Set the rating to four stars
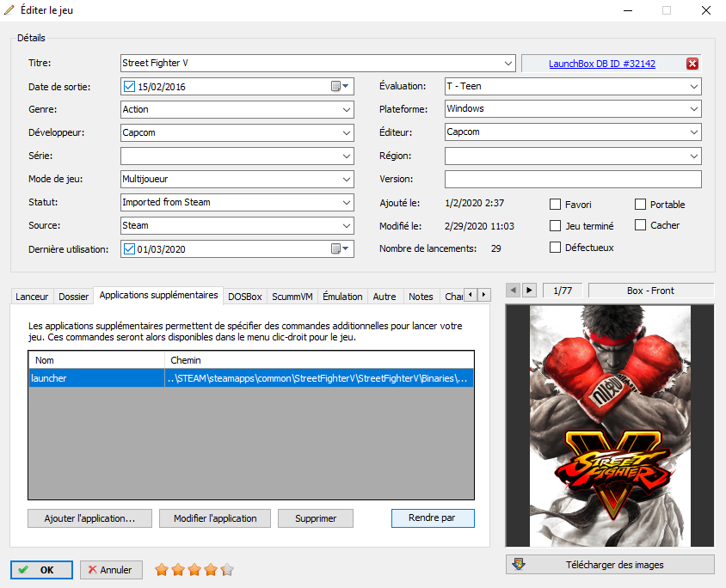 [211, 569]
